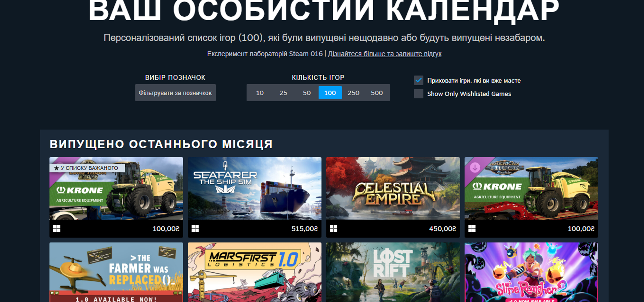This screenshot has width=644, height=302.
Task: Open Seafarer: The Ship Sim thumbnail
Action: [x=255, y=188]
